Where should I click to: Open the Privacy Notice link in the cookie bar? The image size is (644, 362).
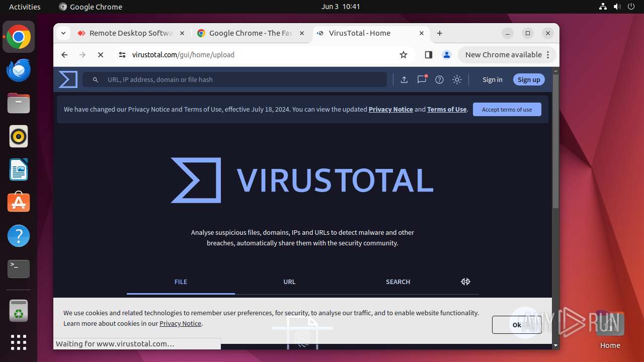(x=180, y=323)
